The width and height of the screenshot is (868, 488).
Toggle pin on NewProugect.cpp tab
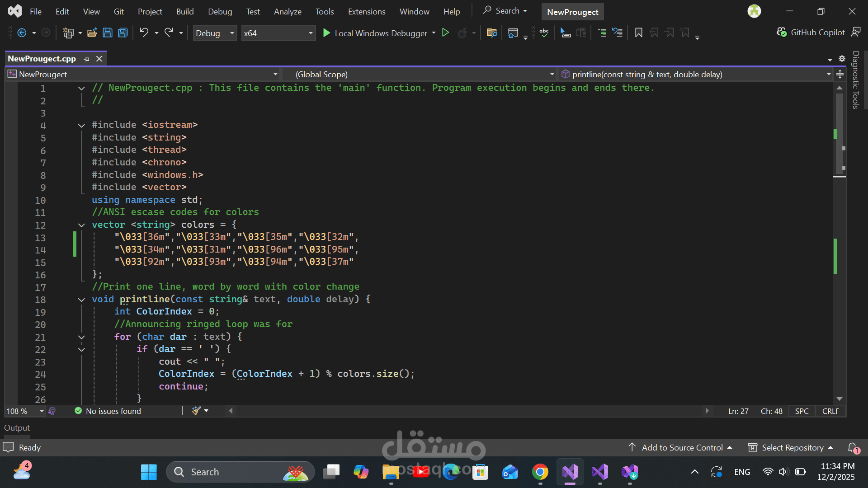coord(87,59)
